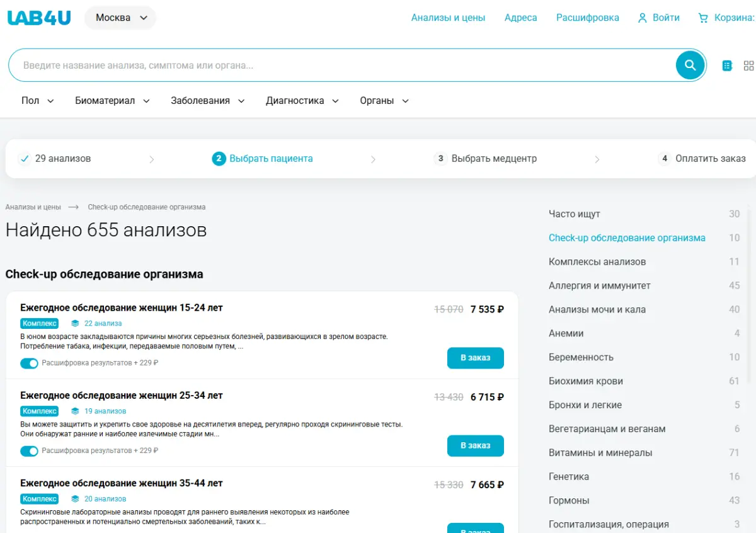The width and height of the screenshot is (756, 533).
Task: Add женщин 25-34 лет to order
Action: click(x=476, y=445)
